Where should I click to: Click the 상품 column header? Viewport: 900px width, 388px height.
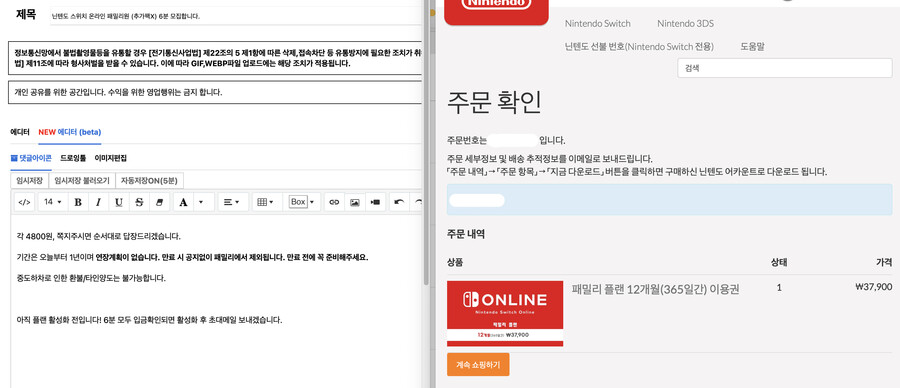455,262
